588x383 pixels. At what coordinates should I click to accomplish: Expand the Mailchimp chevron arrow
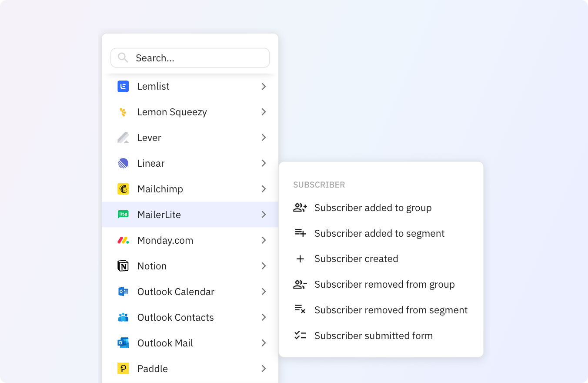click(x=264, y=189)
